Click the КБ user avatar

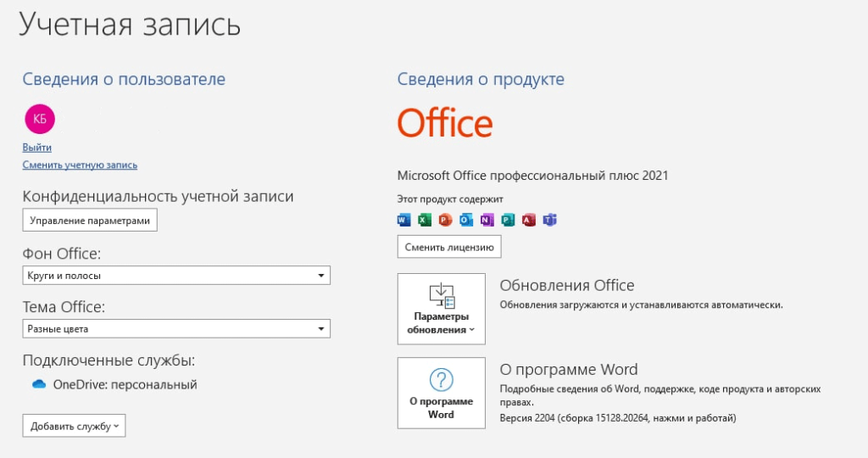point(40,119)
